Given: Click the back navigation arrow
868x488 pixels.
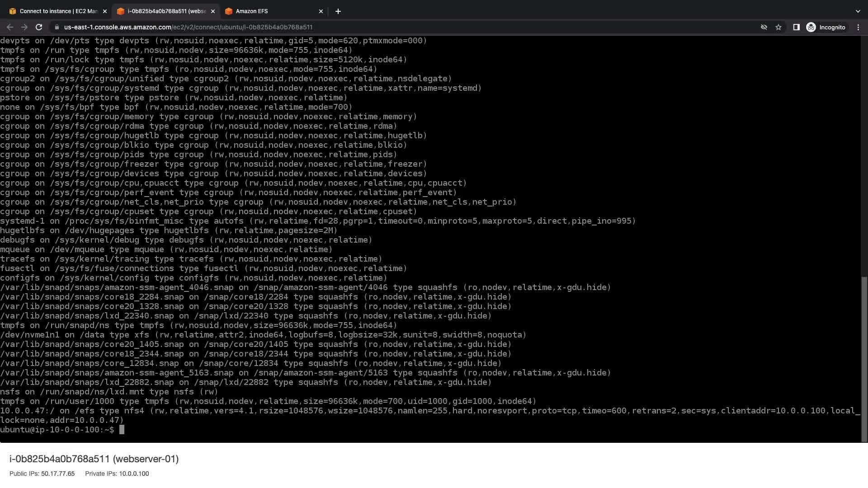Looking at the screenshot, I should tap(9, 27).
